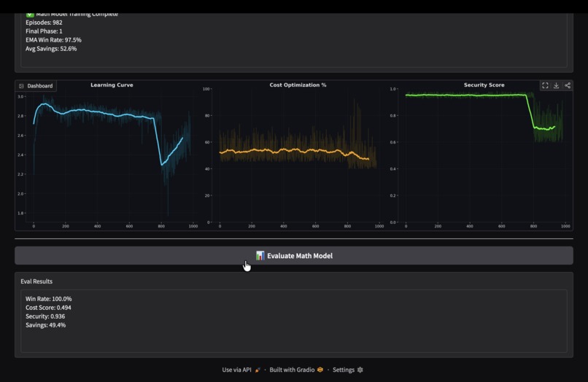The width and height of the screenshot is (588, 382).
Task: Click the Episodes: 982 text
Action: [x=44, y=23]
